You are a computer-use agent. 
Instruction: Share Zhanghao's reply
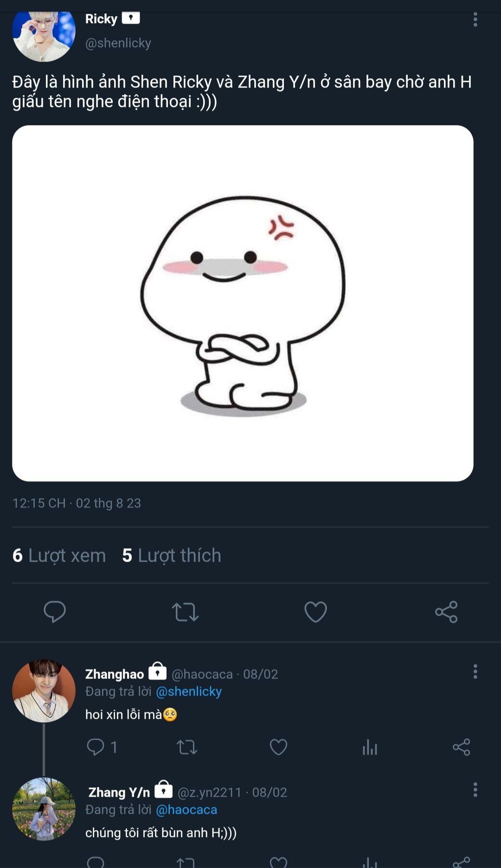[x=461, y=747]
